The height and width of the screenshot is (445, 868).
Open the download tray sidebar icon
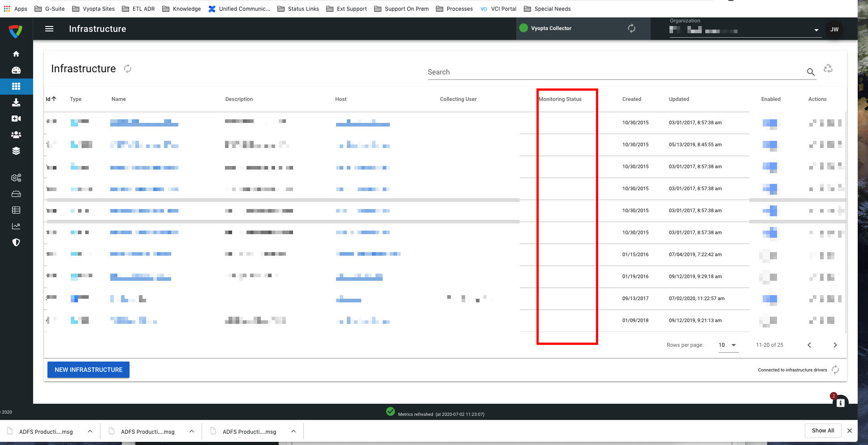pyautogui.click(x=16, y=102)
